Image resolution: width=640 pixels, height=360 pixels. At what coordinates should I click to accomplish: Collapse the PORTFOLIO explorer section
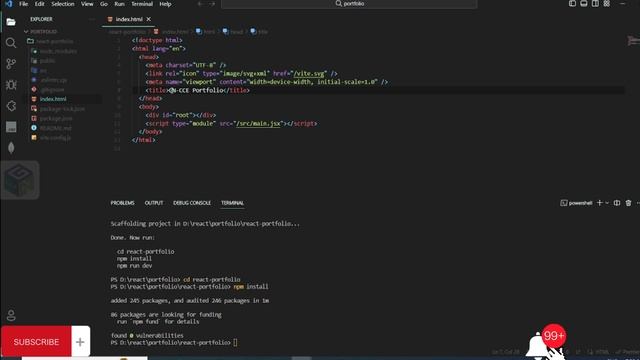coord(43,31)
